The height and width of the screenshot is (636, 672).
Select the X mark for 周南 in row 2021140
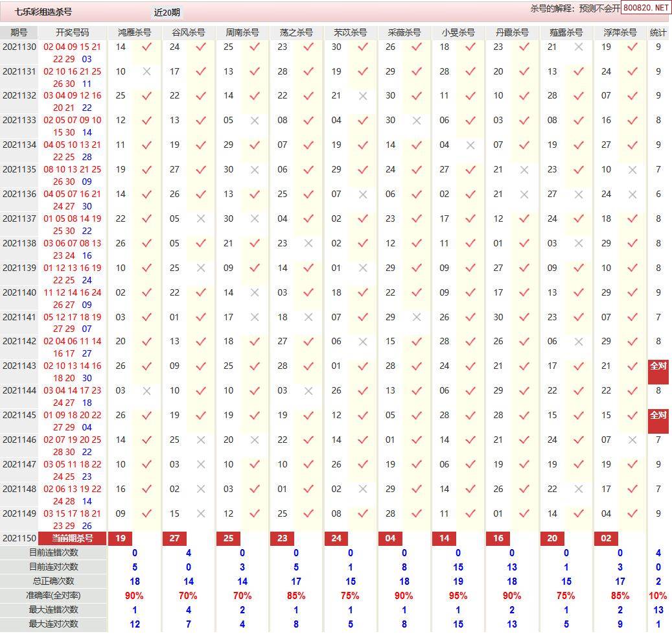click(255, 293)
